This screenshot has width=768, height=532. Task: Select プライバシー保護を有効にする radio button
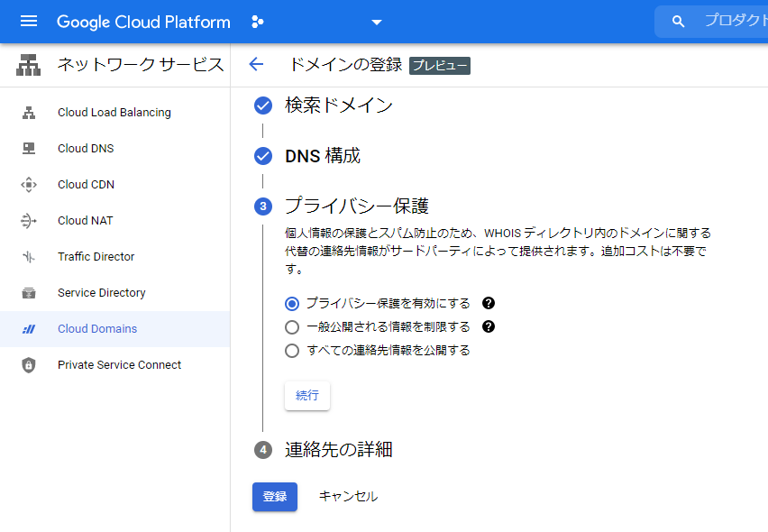pyautogui.click(x=292, y=304)
